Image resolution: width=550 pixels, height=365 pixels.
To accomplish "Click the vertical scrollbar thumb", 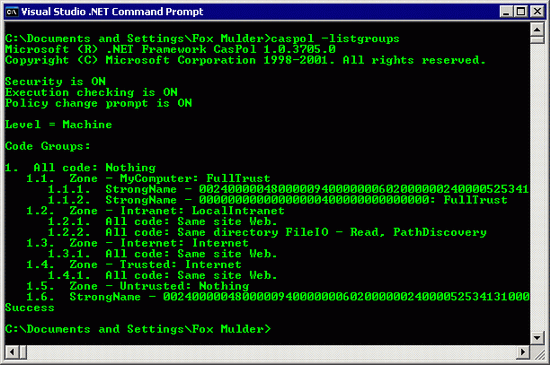I will [537, 40].
